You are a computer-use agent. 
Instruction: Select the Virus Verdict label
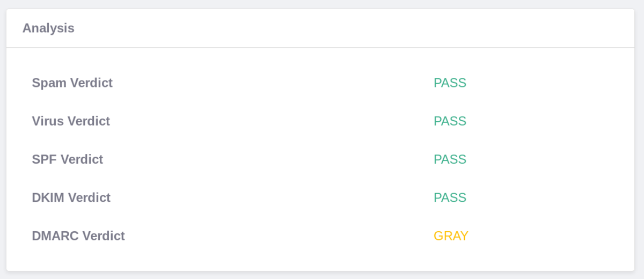71,121
